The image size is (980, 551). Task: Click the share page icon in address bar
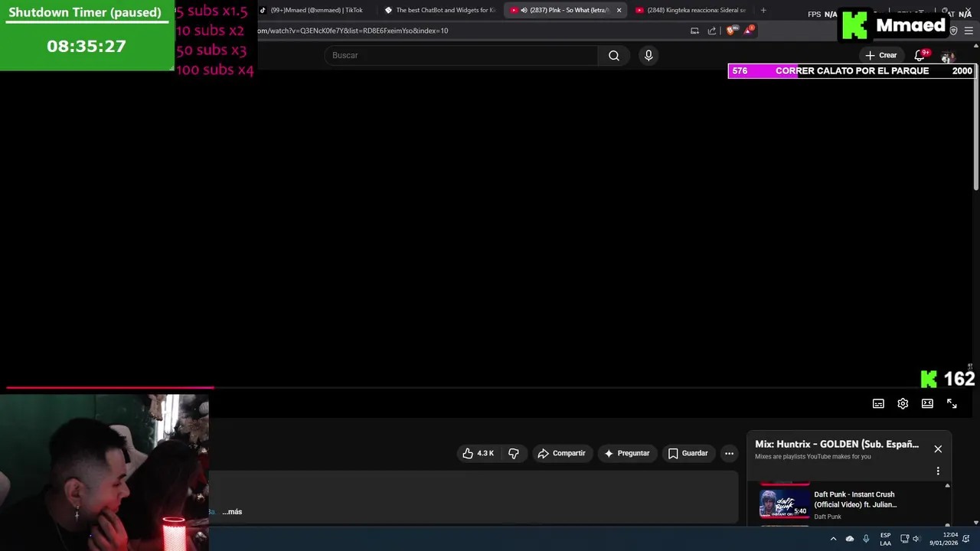712,31
